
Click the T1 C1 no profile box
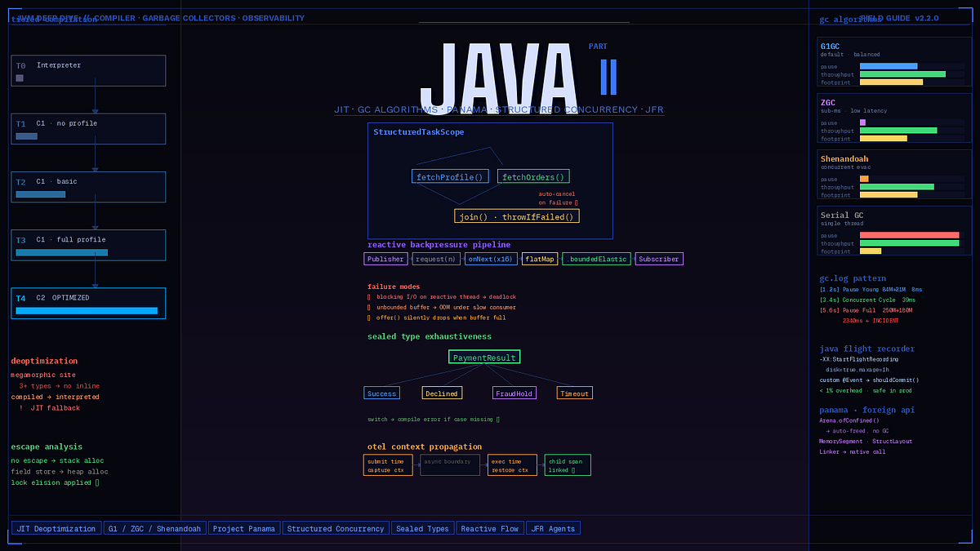[x=88, y=129]
